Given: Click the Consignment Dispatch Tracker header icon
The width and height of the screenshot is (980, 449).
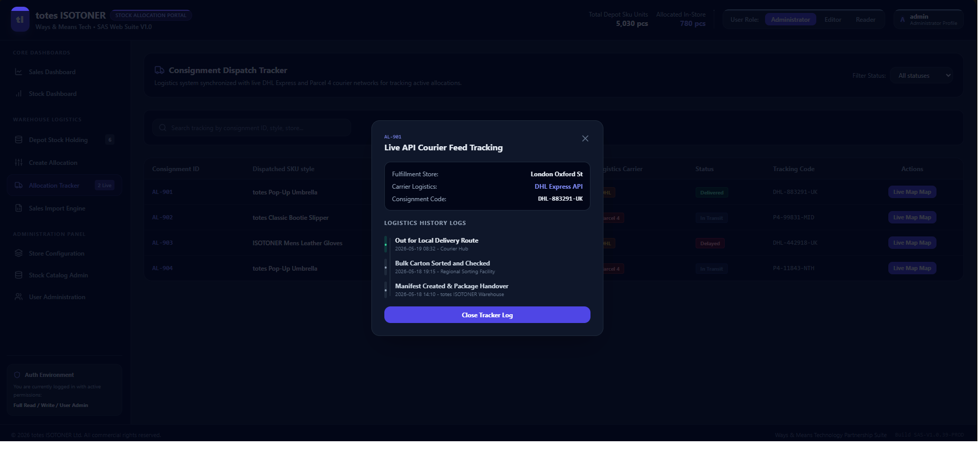Looking at the screenshot, I should (160, 71).
